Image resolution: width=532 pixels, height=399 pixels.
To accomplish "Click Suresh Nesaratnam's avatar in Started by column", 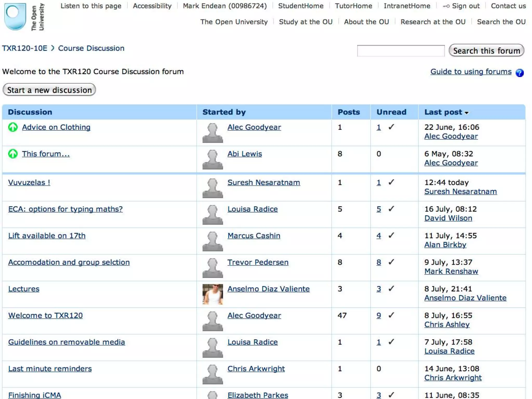I will pos(212,188).
